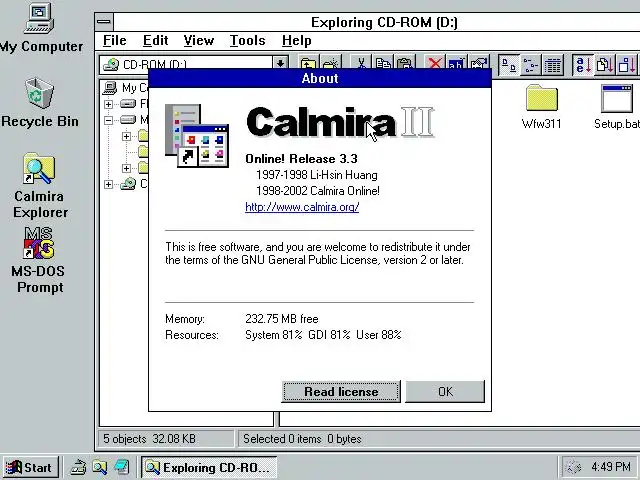Click the teal computer quick-launch icon

(122, 467)
